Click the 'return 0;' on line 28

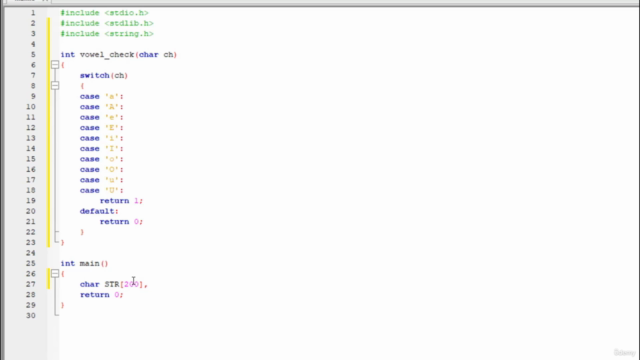point(102,295)
